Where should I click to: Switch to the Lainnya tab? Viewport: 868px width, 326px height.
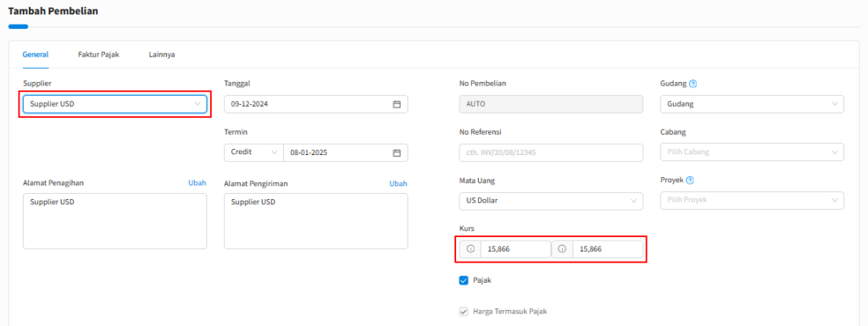tap(162, 55)
